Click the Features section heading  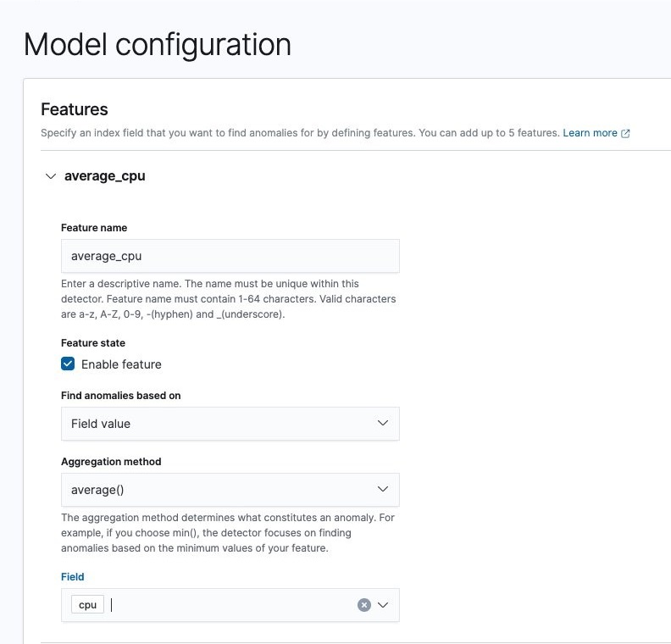coord(75,109)
